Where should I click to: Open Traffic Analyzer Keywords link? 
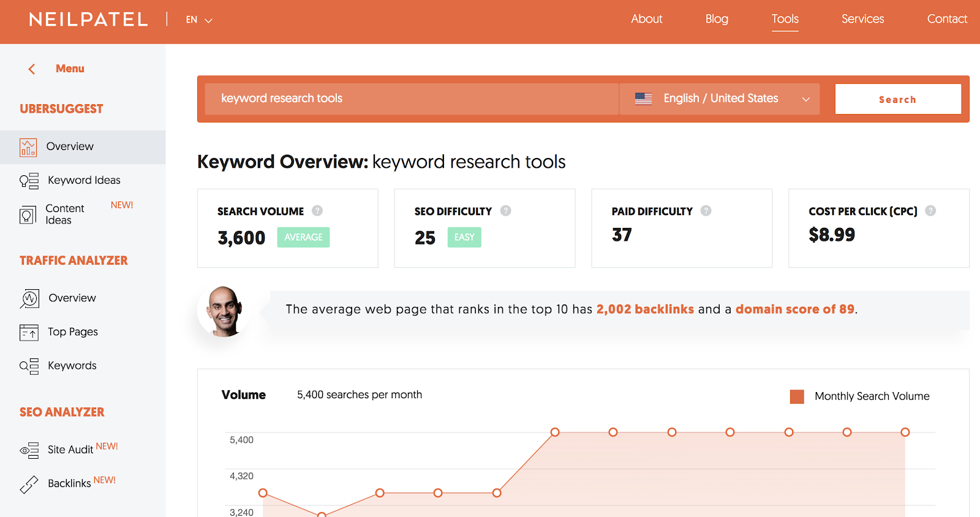(72, 366)
